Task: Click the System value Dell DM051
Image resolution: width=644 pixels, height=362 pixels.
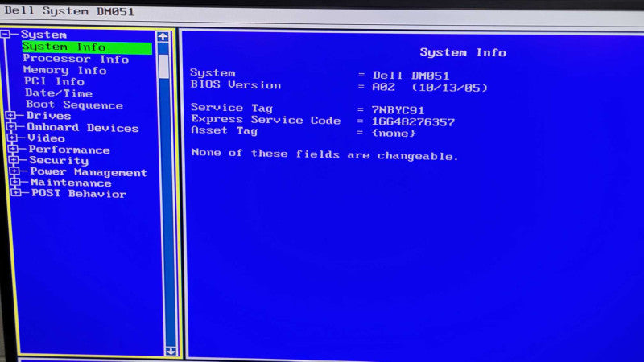Action: click(411, 76)
